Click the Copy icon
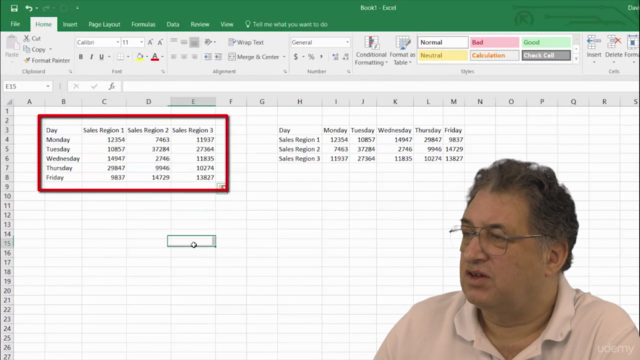The image size is (640, 360). [x=27, y=49]
